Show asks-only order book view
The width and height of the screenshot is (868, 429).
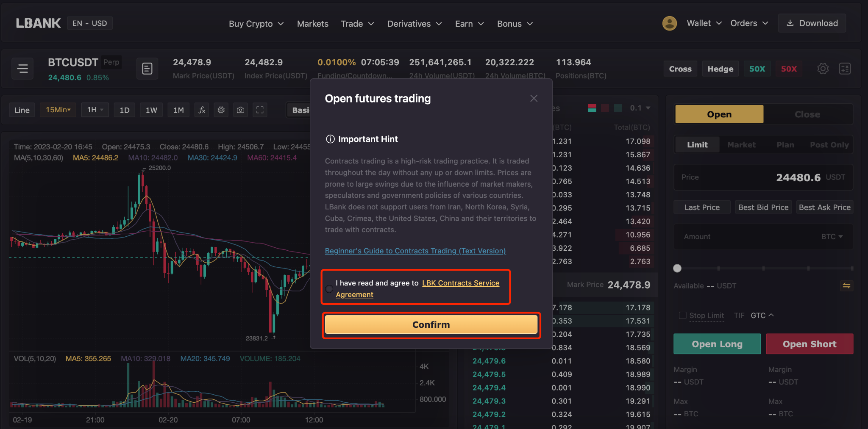pos(605,108)
